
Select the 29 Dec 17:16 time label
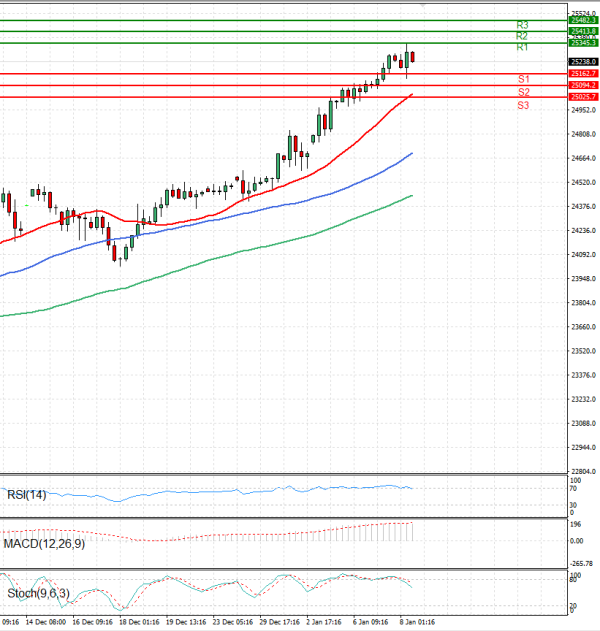point(278,621)
